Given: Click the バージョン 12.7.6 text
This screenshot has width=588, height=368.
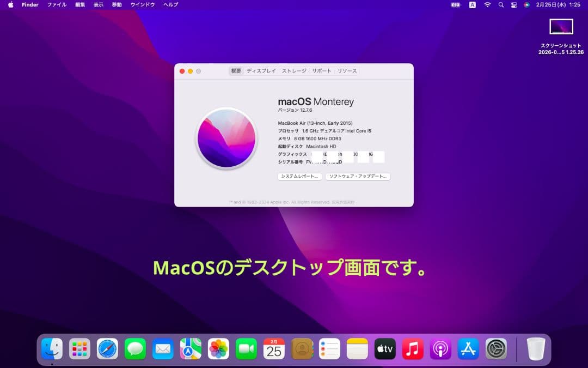Looking at the screenshot, I should 295,110.
